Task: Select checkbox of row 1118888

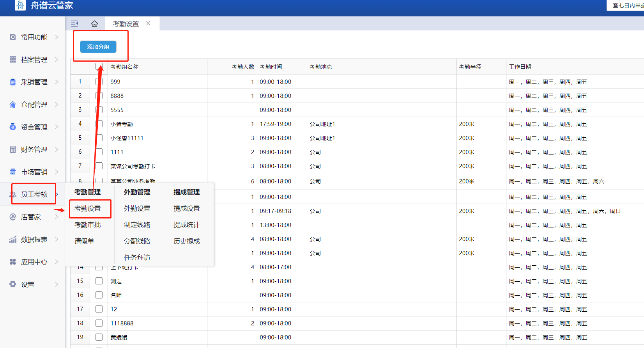Action: pyautogui.click(x=99, y=323)
